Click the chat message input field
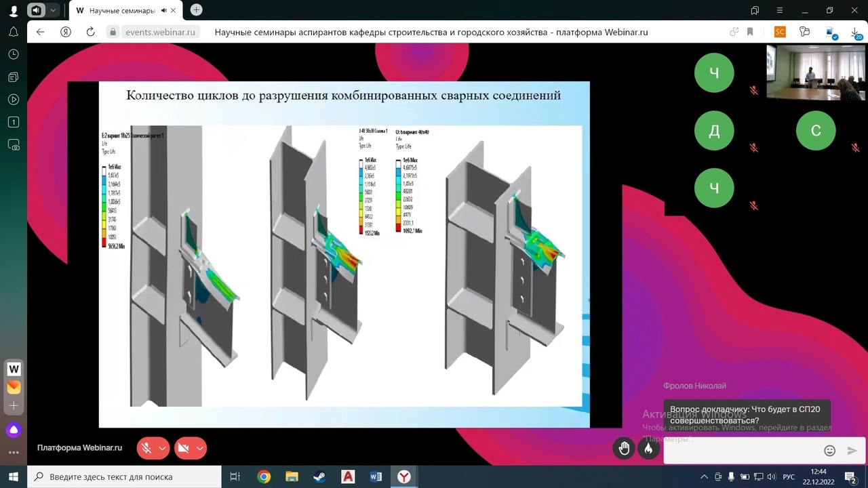Screen dimensions: 868x488 [741, 450]
